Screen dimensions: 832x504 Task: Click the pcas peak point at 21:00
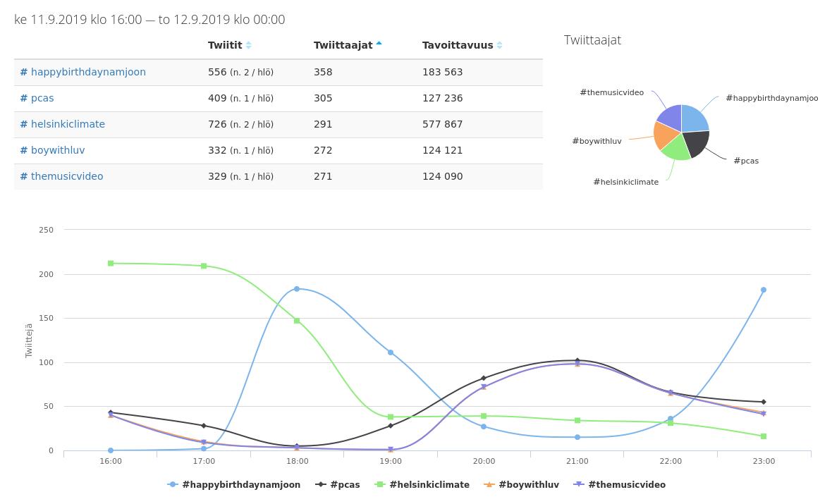click(577, 360)
